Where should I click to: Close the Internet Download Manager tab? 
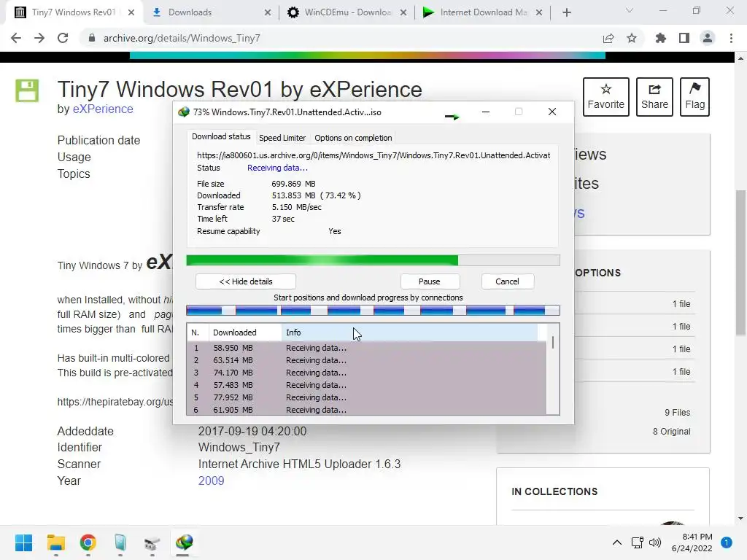point(539,13)
